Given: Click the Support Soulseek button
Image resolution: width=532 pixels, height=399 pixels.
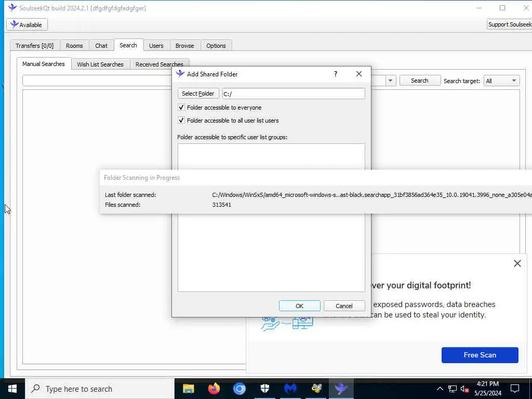Looking at the screenshot, I should click(x=510, y=24).
